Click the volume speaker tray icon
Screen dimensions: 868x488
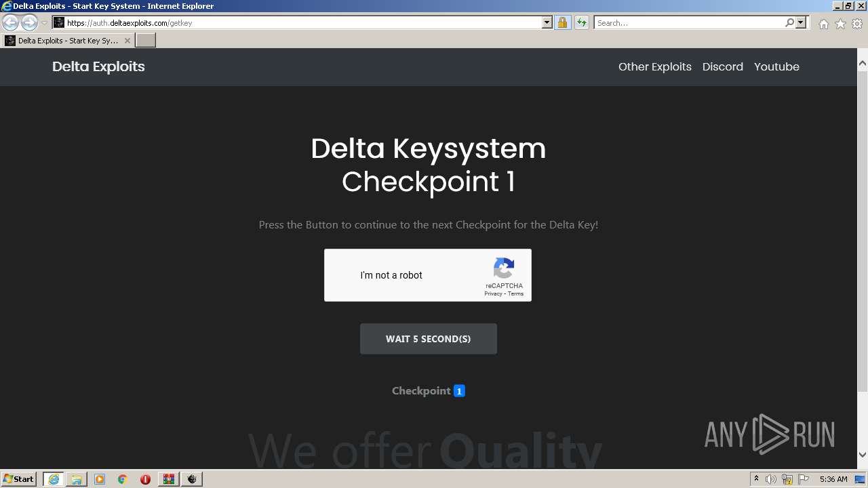tap(771, 479)
